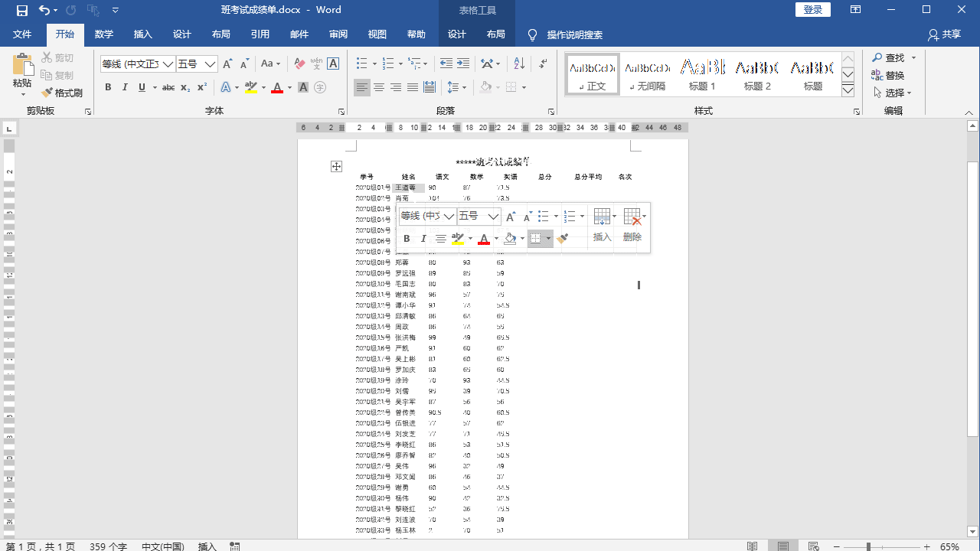Click the word count (359 个字) in the status bar
The height and width of the screenshot is (551, 980).
click(x=108, y=546)
